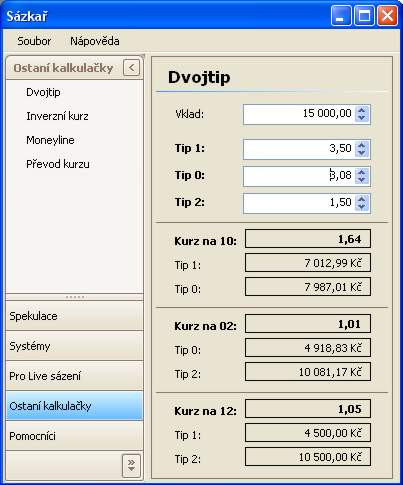Image resolution: width=403 pixels, height=485 pixels.
Task: Click the Kurz na 10 result 1,64
Action: click(x=308, y=239)
